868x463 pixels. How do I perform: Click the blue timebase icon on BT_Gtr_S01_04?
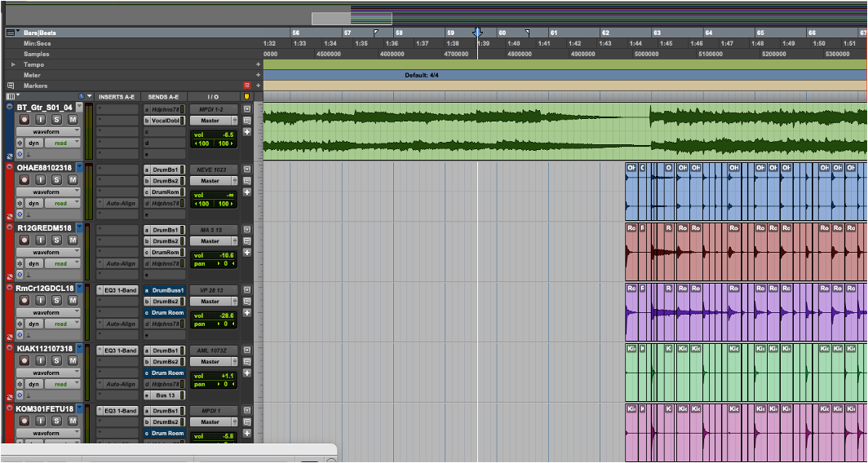pyautogui.click(x=20, y=154)
